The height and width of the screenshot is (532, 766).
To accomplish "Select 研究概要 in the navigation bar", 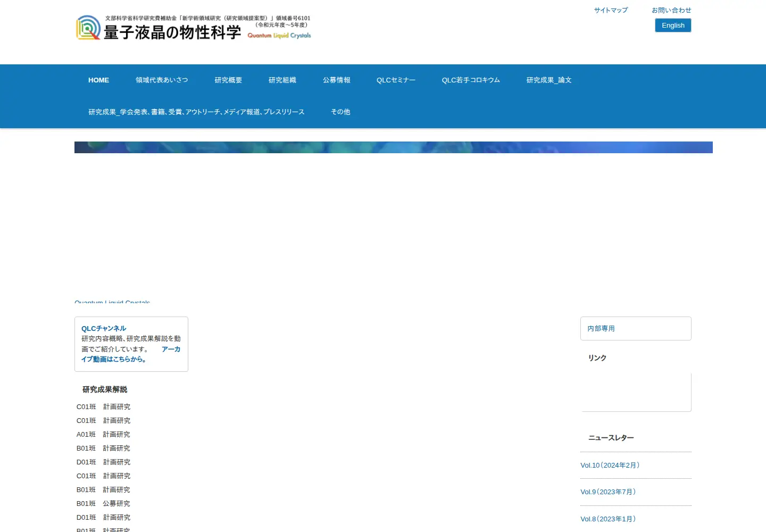I will (228, 80).
